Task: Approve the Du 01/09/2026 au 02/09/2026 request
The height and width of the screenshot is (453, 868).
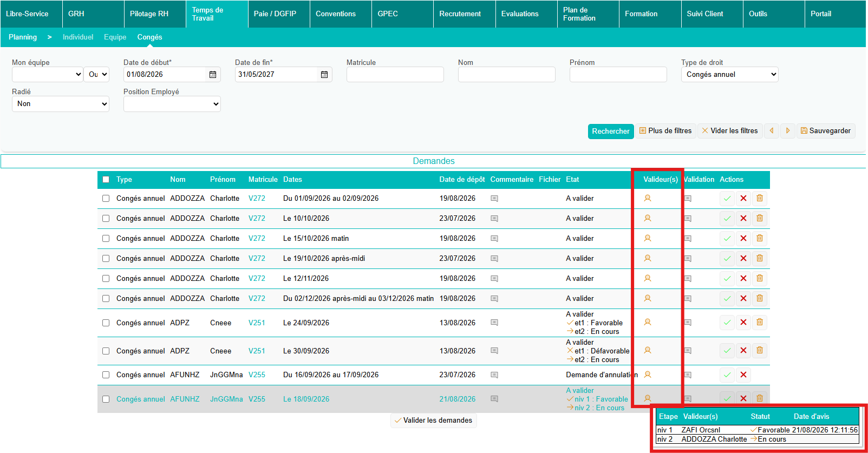Action: (x=727, y=199)
